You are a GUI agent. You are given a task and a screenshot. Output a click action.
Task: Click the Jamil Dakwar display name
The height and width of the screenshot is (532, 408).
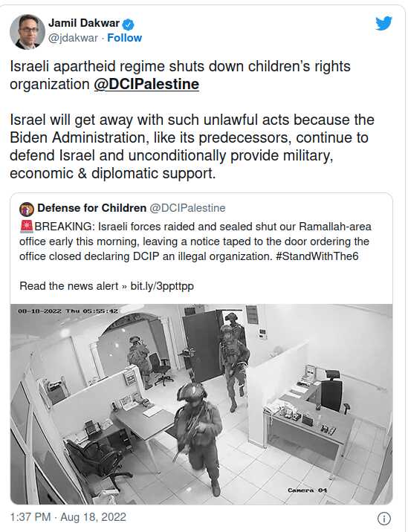[x=84, y=23]
